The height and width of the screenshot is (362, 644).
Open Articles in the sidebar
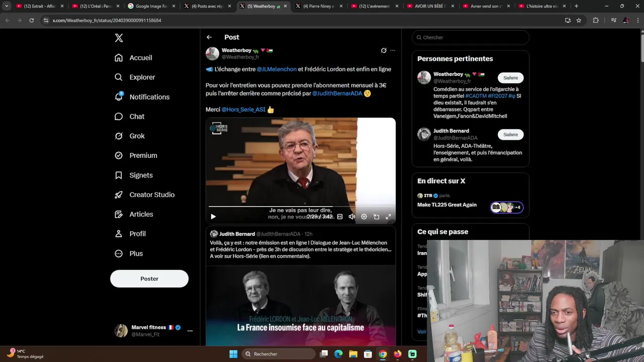tap(134, 215)
